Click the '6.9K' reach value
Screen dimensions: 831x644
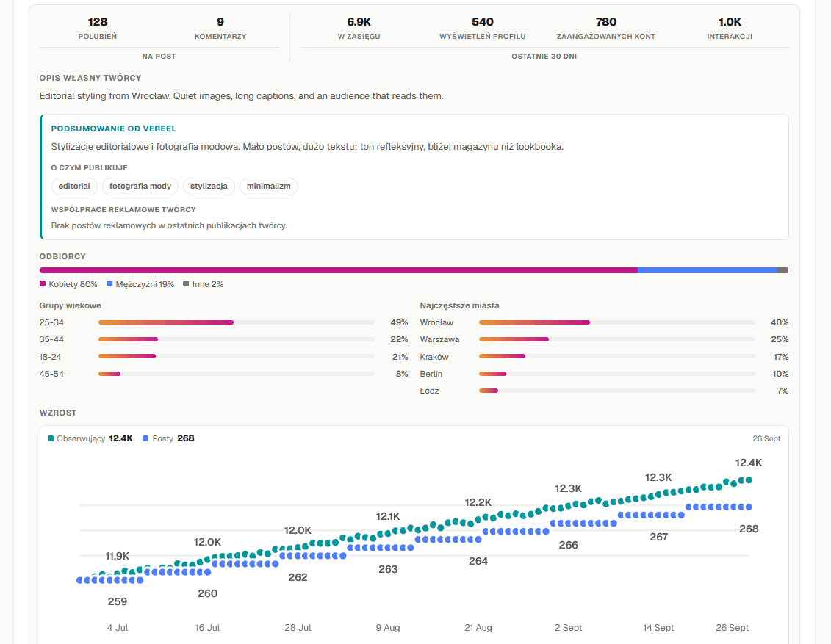[359, 22]
